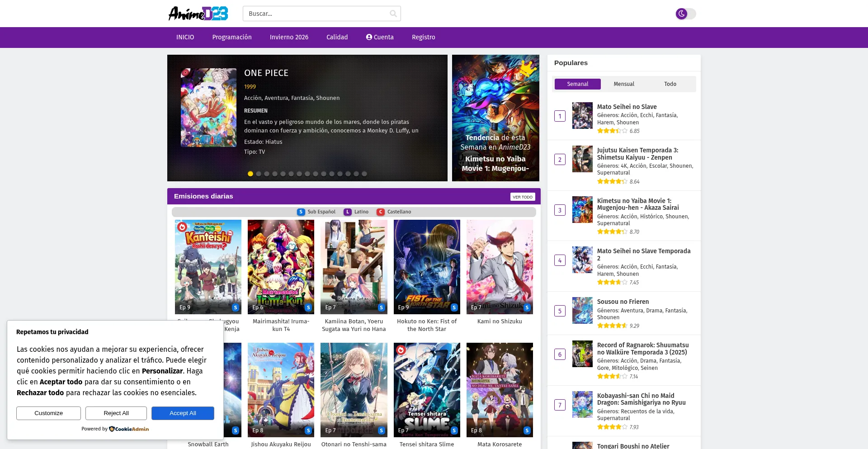Click Jujutsu Kaisen thumbnail image
Screen dimensions: 868x449
(x=582, y=159)
